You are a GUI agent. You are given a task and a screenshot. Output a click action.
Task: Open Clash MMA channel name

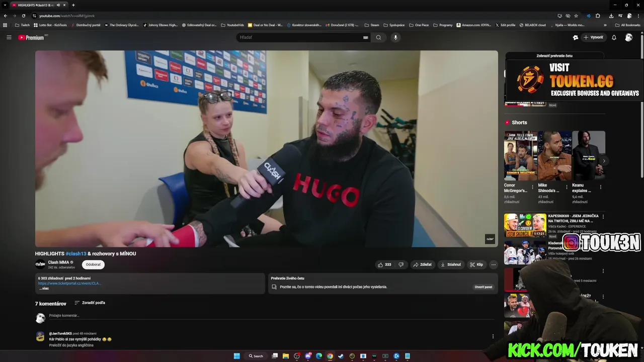58,262
